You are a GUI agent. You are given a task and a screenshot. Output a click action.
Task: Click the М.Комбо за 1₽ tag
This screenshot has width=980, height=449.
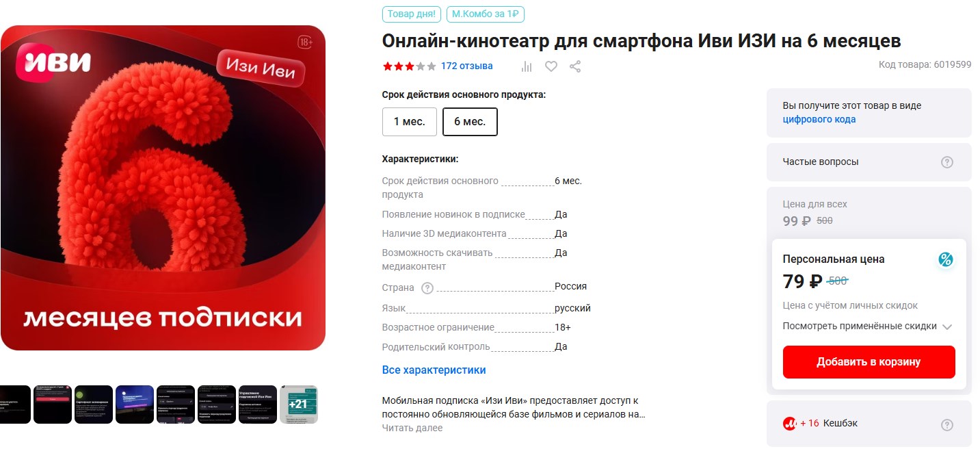coord(485,14)
